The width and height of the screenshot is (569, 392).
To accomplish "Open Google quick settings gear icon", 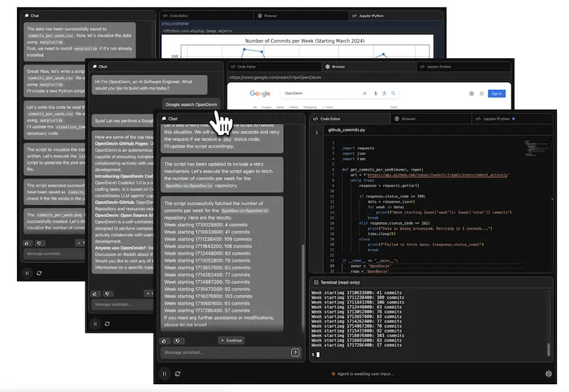I will [x=472, y=93].
